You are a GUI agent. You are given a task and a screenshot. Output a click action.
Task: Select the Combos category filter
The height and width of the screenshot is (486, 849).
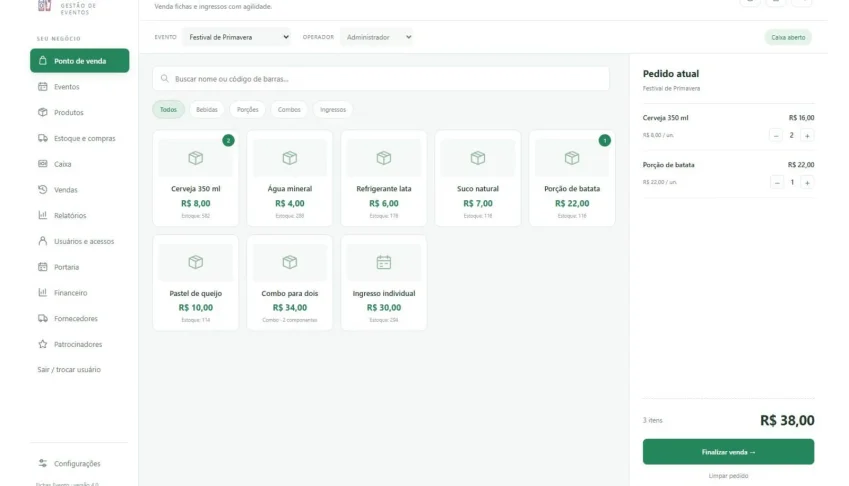(x=289, y=109)
